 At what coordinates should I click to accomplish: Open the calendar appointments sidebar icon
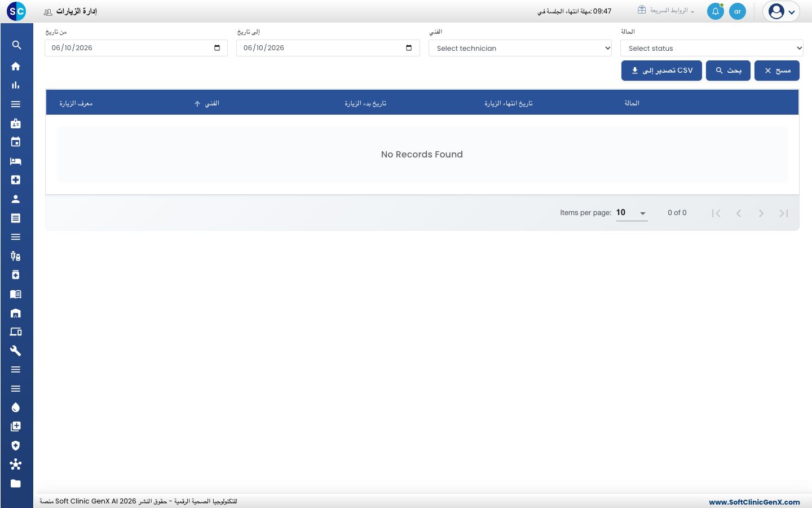click(16, 142)
